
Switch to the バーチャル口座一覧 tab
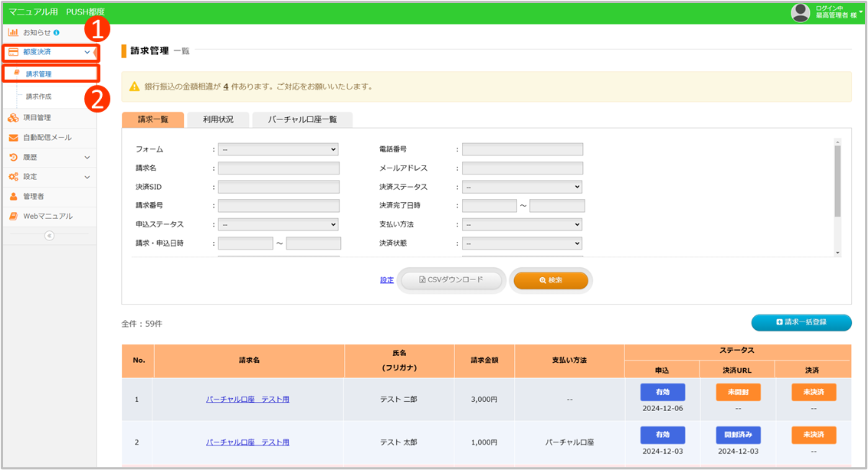pyautogui.click(x=302, y=119)
